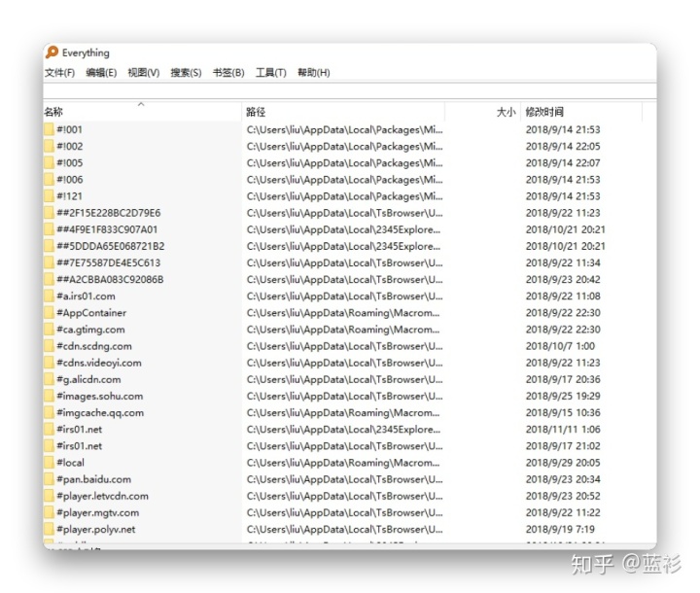700x593 pixels.
Task: Focus the Everything search input box
Action: 350,90
